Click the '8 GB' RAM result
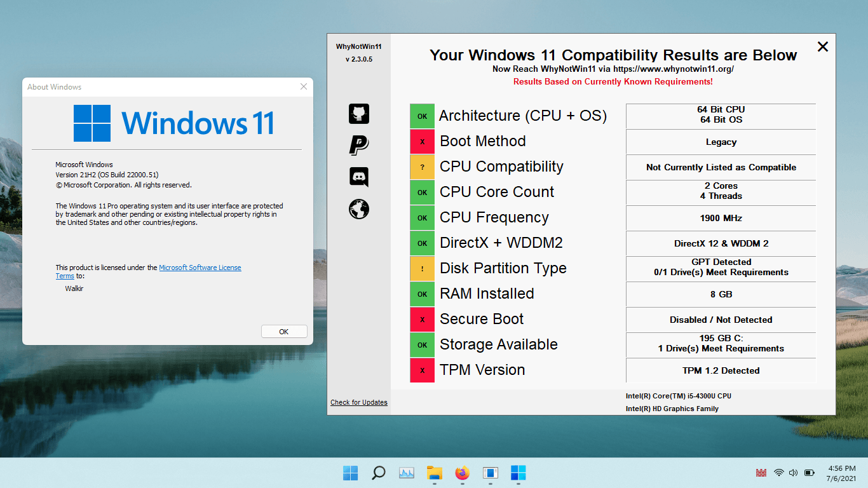 [x=721, y=294]
